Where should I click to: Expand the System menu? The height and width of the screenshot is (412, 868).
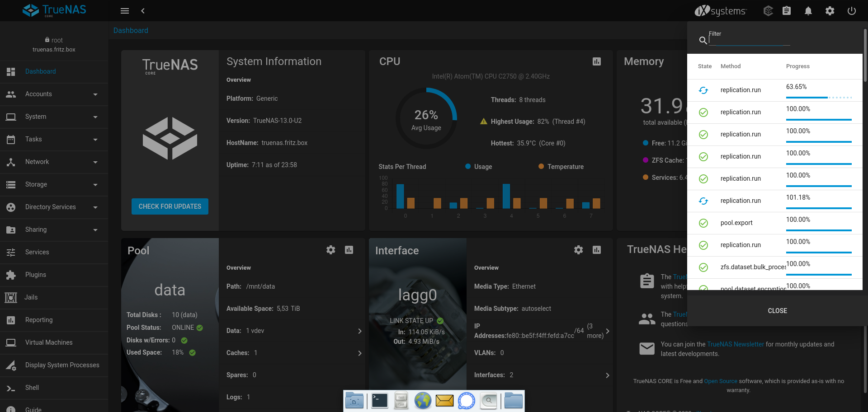tap(54, 117)
